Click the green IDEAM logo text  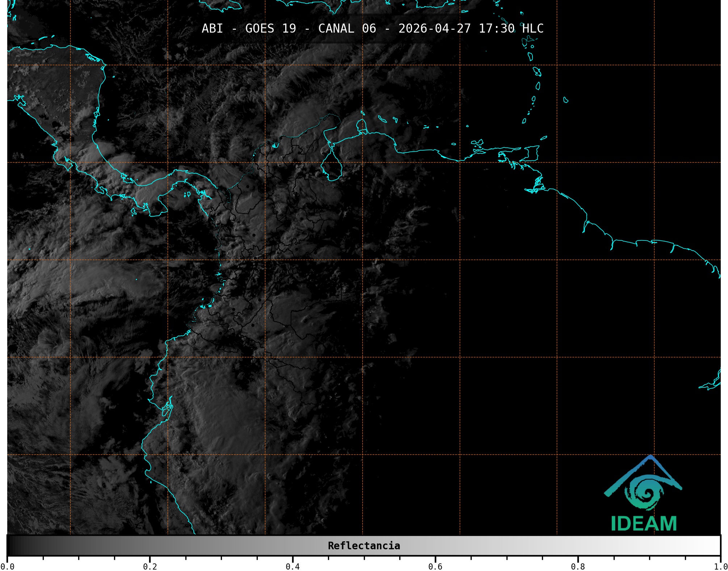click(x=644, y=524)
